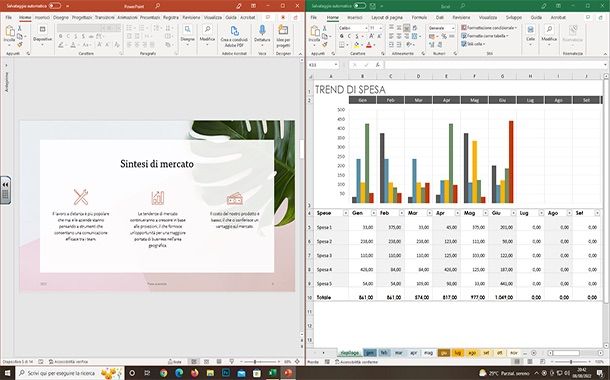Open the Transizioni tab in PowerPoint
610x380 pixels.
click(x=105, y=18)
